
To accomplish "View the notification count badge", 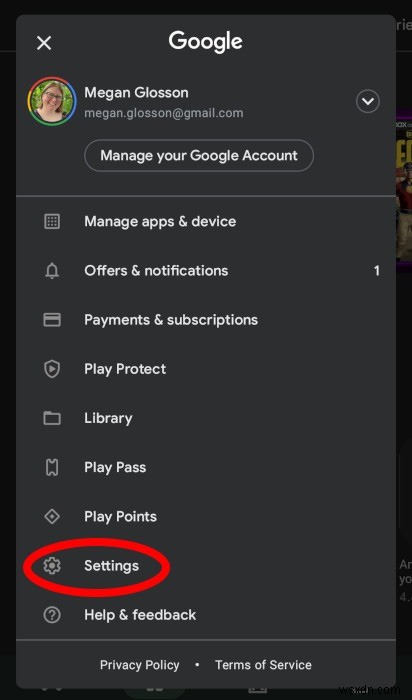I will point(377,271).
